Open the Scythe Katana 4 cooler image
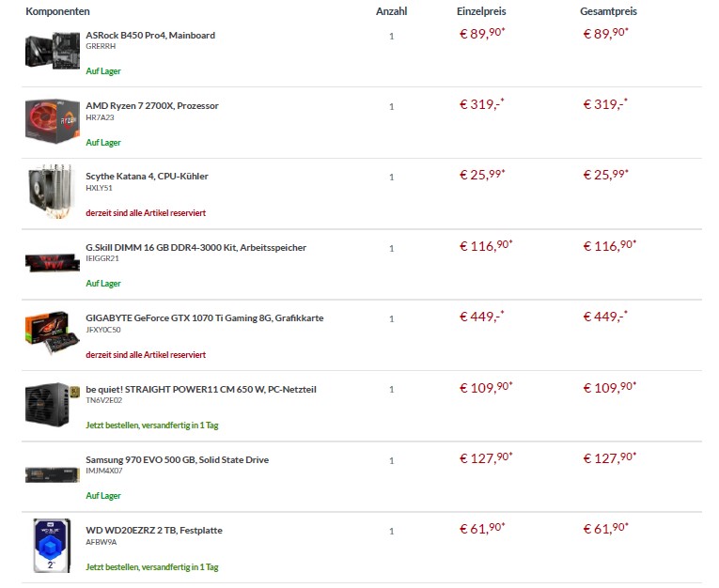The image size is (719, 588). pyautogui.click(x=52, y=191)
